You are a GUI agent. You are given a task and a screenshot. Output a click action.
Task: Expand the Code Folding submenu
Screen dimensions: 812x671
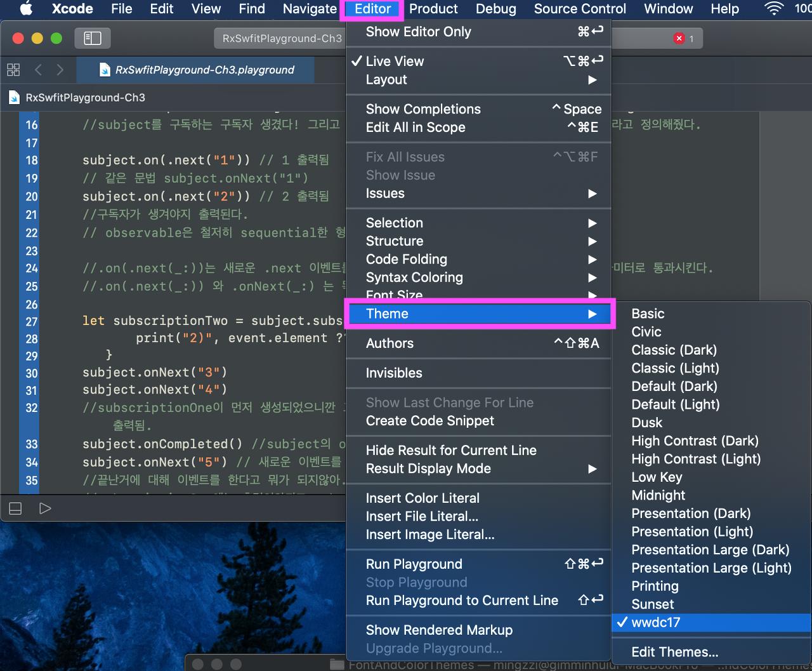click(478, 260)
